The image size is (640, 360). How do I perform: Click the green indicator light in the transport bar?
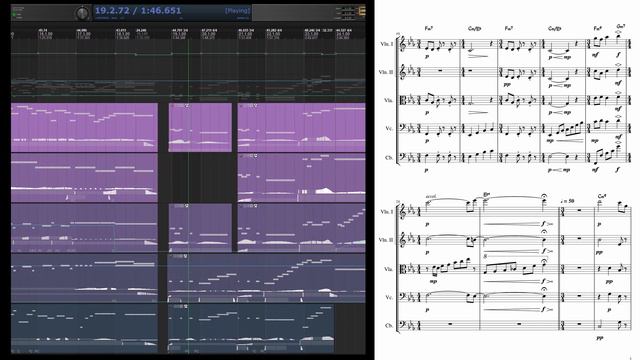[14, 14]
